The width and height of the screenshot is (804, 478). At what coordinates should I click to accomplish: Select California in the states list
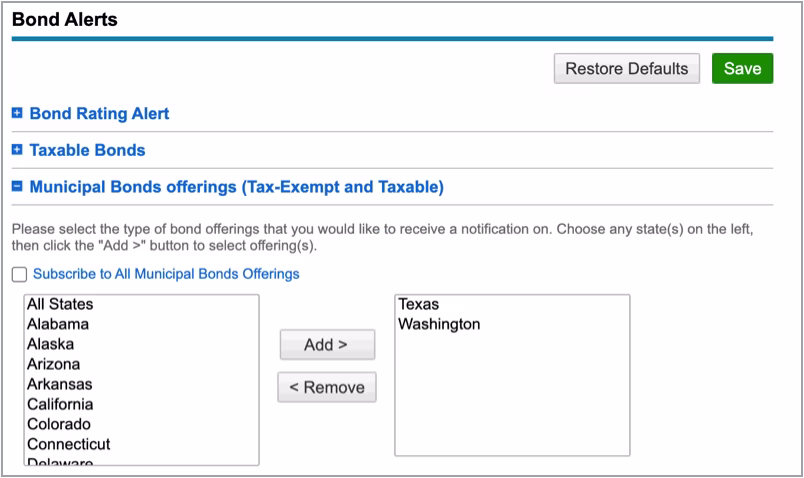tap(60, 404)
